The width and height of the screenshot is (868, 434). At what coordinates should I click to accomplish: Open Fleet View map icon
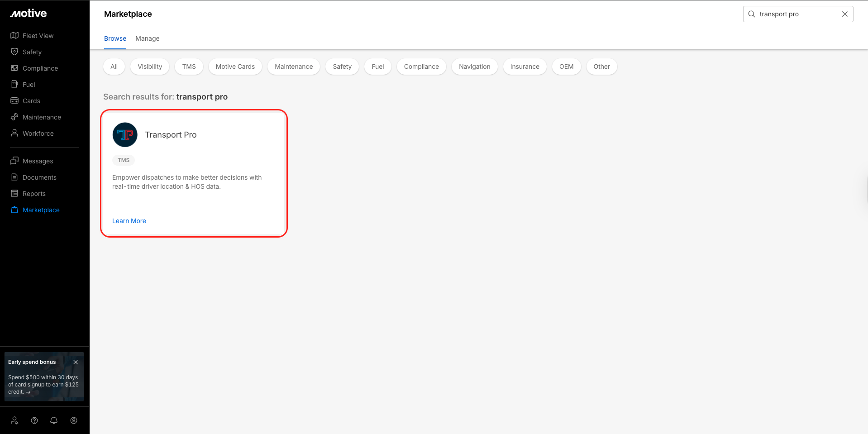click(14, 35)
